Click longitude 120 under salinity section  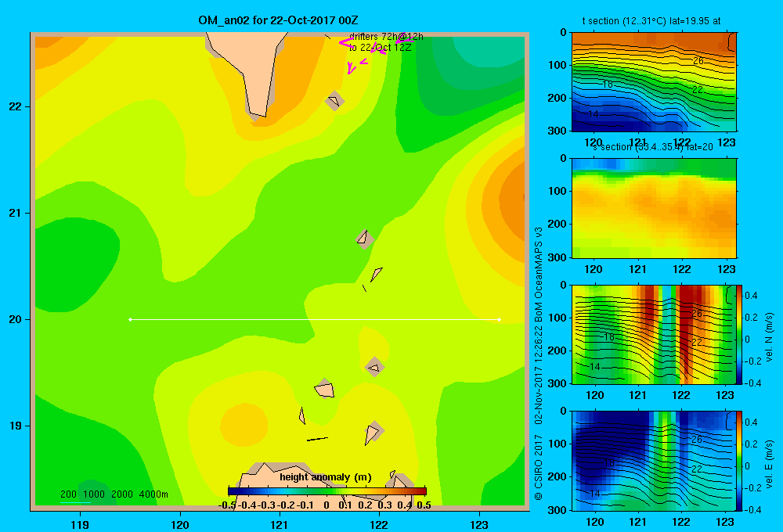[594, 269]
